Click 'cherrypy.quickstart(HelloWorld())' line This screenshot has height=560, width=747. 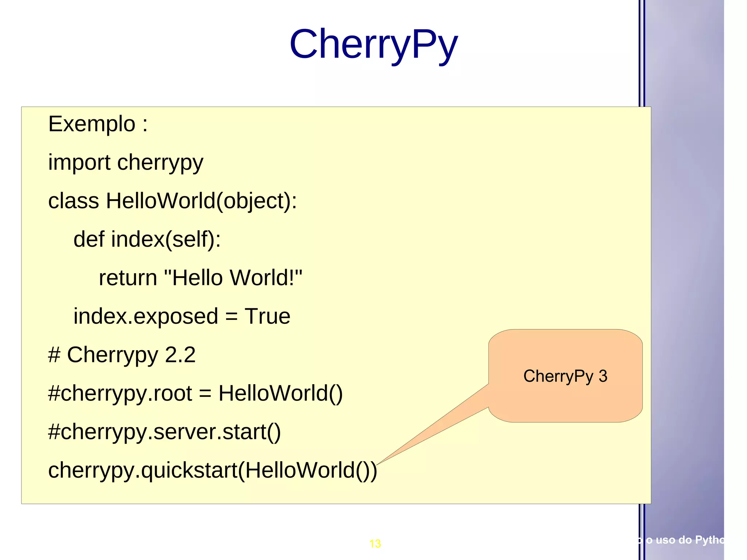coord(213,471)
